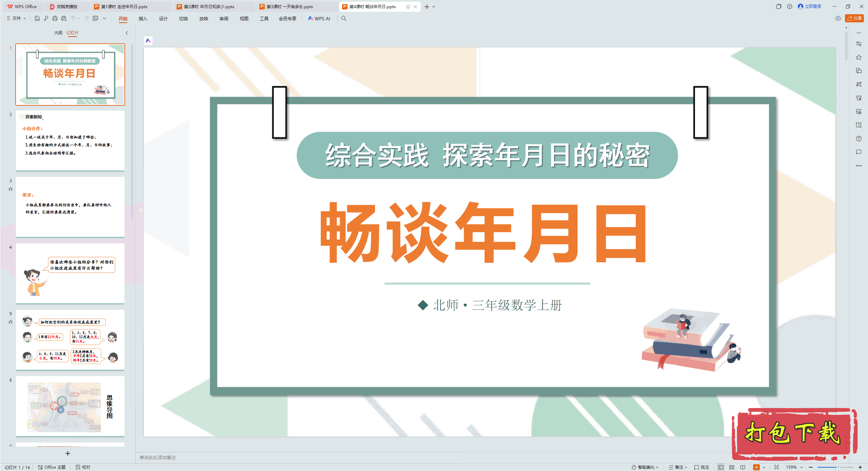Click the Save icon in quick toolbar

37,18
